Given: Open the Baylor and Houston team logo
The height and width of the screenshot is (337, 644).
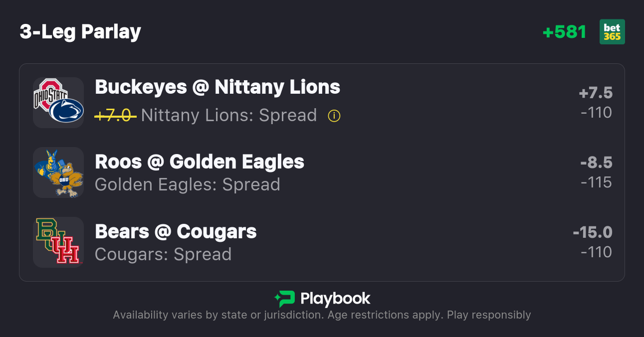Looking at the screenshot, I should click(x=58, y=242).
